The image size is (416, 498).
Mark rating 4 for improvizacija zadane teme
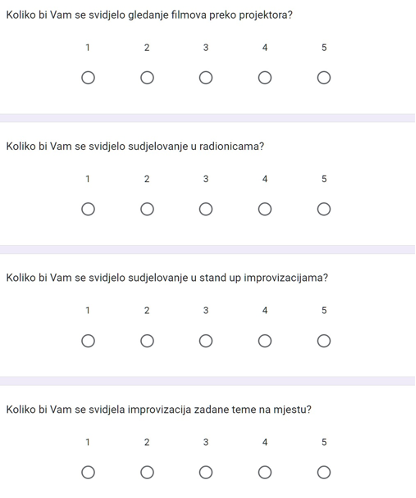(x=265, y=472)
